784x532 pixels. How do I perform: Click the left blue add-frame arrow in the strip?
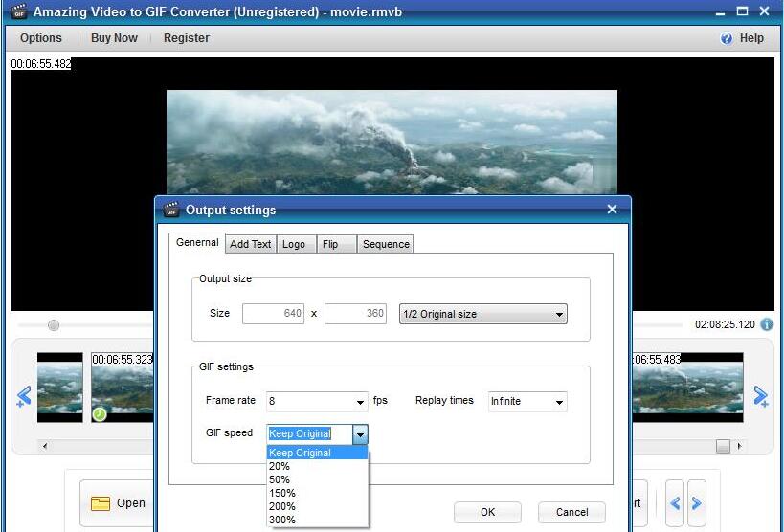point(24,396)
